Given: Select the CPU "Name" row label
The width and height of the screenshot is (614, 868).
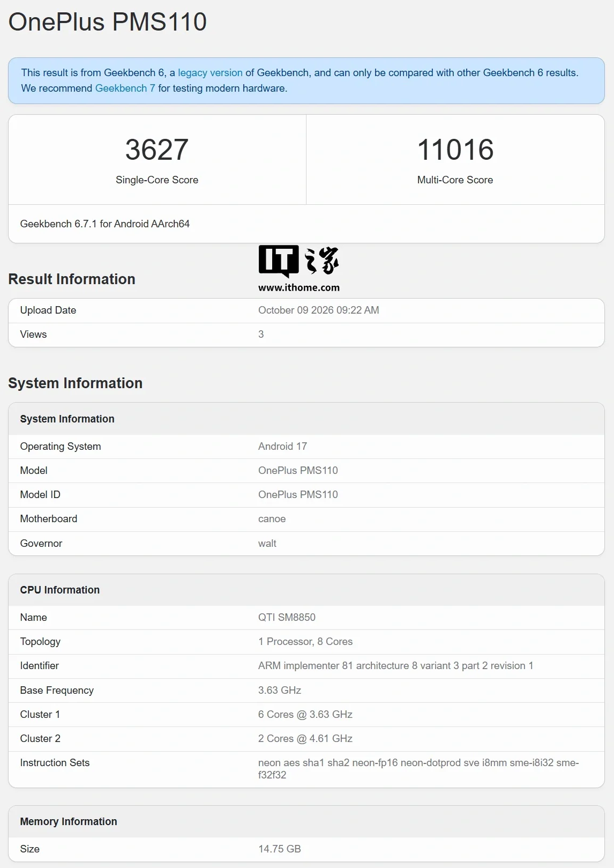Looking at the screenshot, I should pos(33,618).
